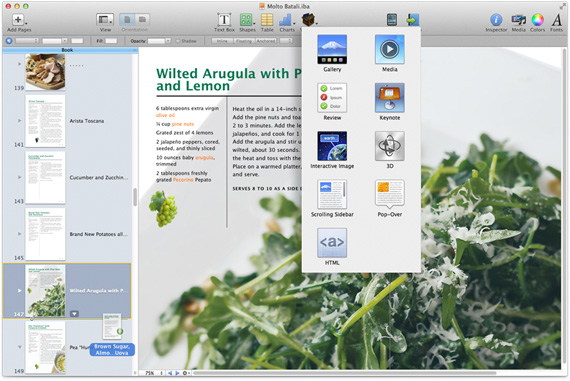Open the Media browser icon
The width and height of the screenshot is (570, 381).
click(x=518, y=20)
